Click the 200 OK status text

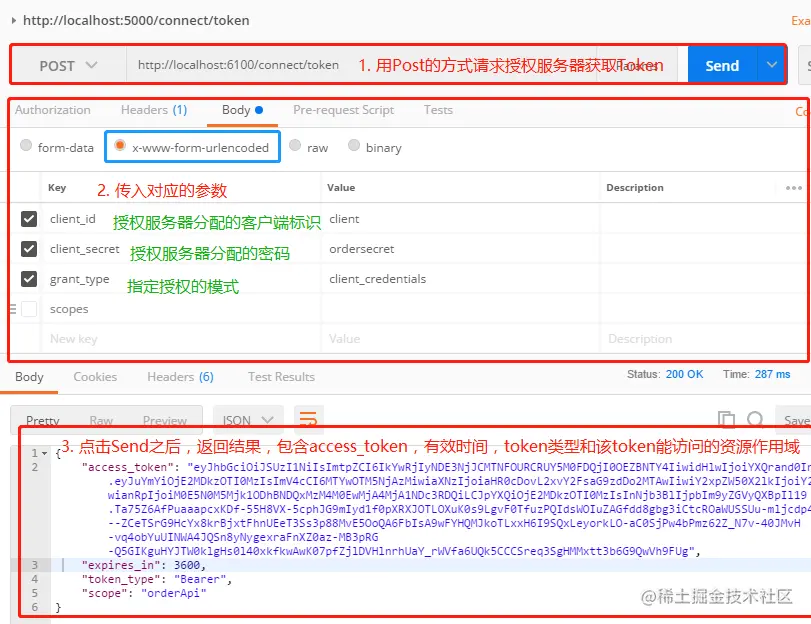(x=684, y=374)
